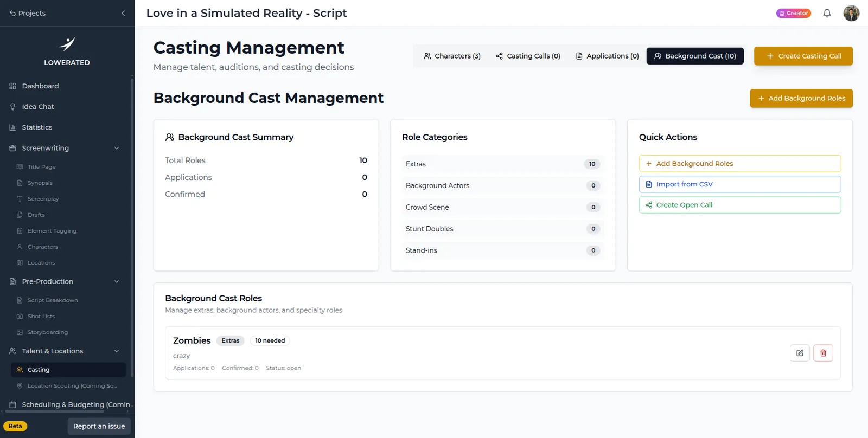Click the LOWERATED logo
This screenshot has height=438, width=868.
click(x=67, y=51)
